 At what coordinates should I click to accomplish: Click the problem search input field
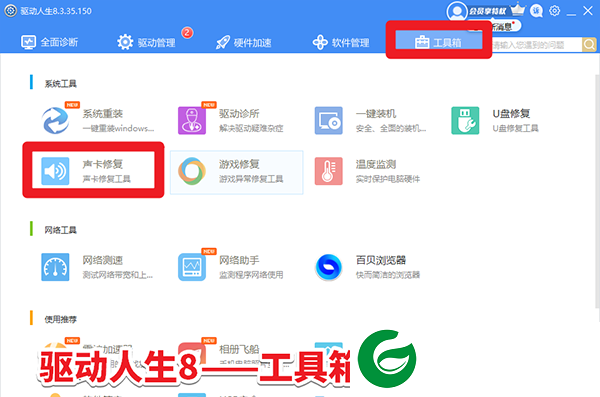point(536,45)
